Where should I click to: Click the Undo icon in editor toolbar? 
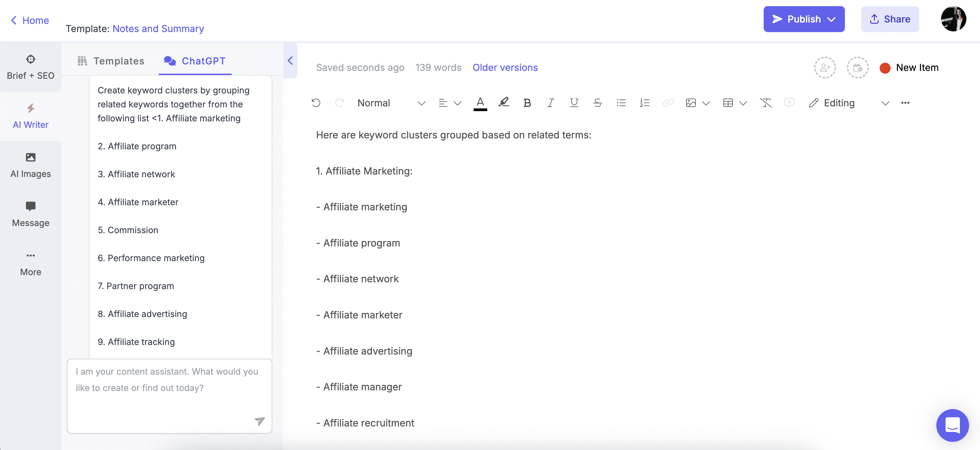[x=316, y=103]
